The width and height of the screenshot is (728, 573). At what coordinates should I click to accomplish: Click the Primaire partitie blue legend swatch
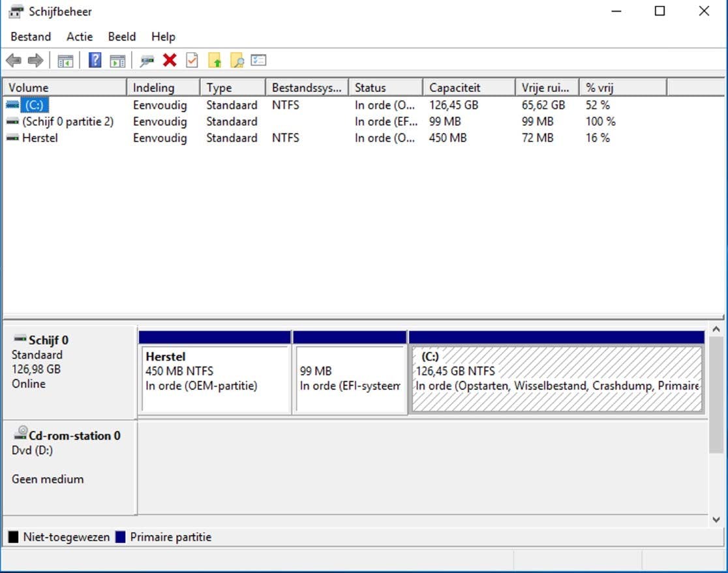(120, 537)
